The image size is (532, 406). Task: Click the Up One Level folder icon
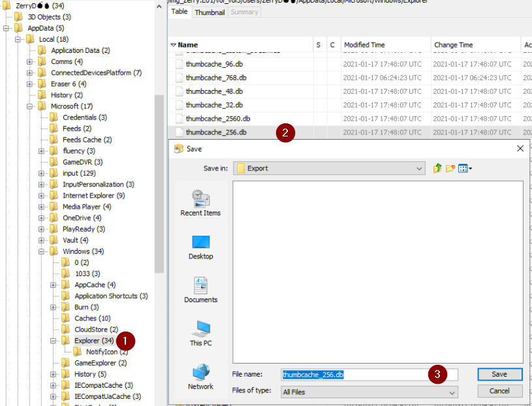pyautogui.click(x=438, y=168)
